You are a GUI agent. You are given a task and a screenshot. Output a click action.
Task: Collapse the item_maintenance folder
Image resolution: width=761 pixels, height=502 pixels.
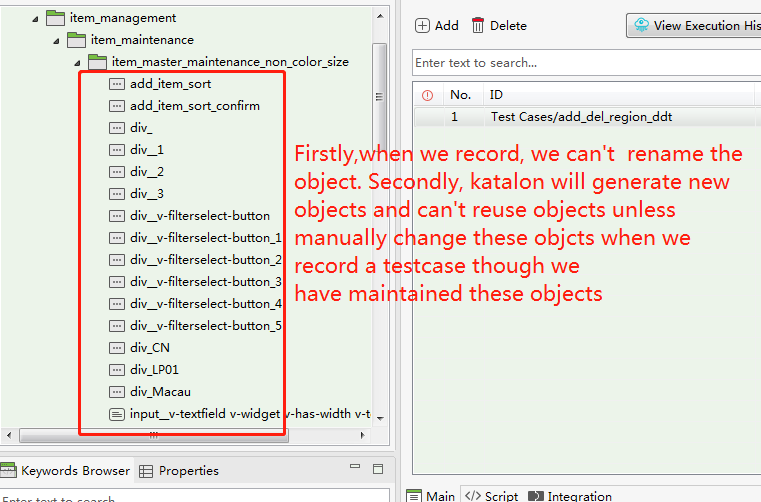[56, 41]
